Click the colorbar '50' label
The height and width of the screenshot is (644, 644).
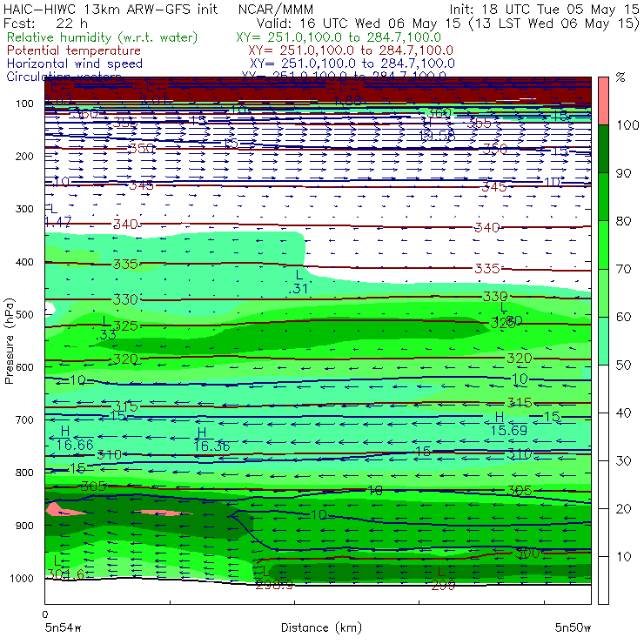pos(623,365)
